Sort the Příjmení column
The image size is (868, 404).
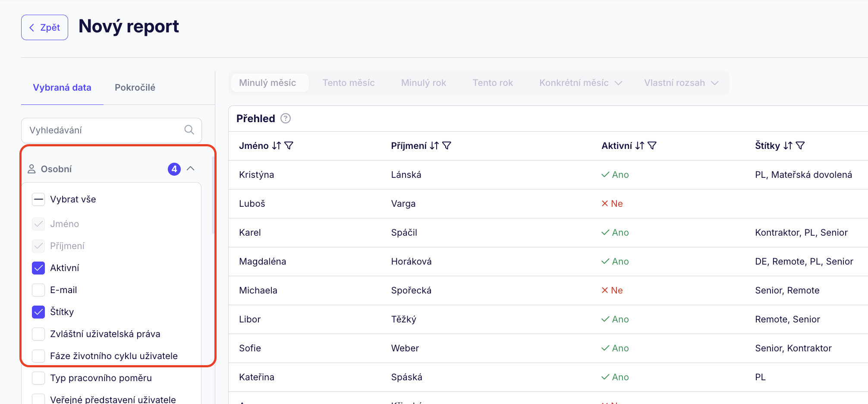(434, 146)
